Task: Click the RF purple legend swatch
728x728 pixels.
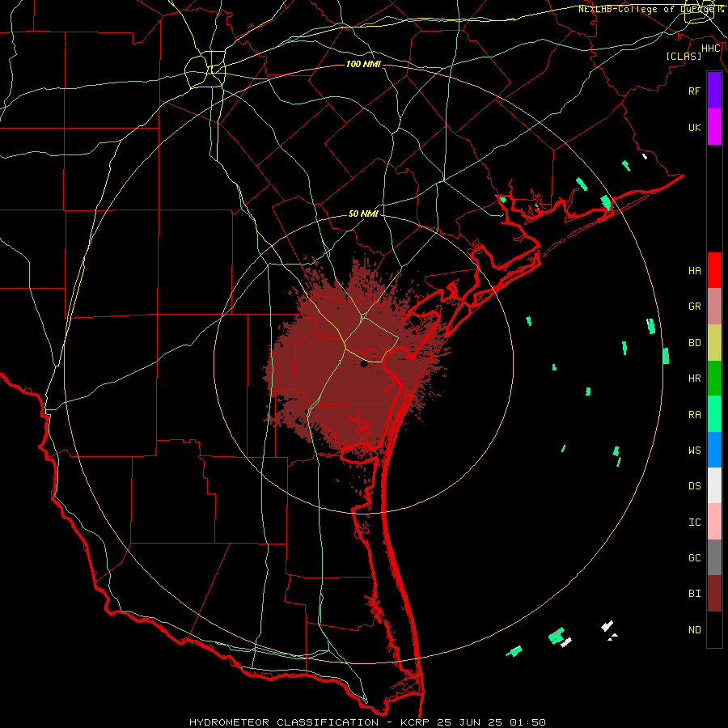Action: [x=714, y=91]
